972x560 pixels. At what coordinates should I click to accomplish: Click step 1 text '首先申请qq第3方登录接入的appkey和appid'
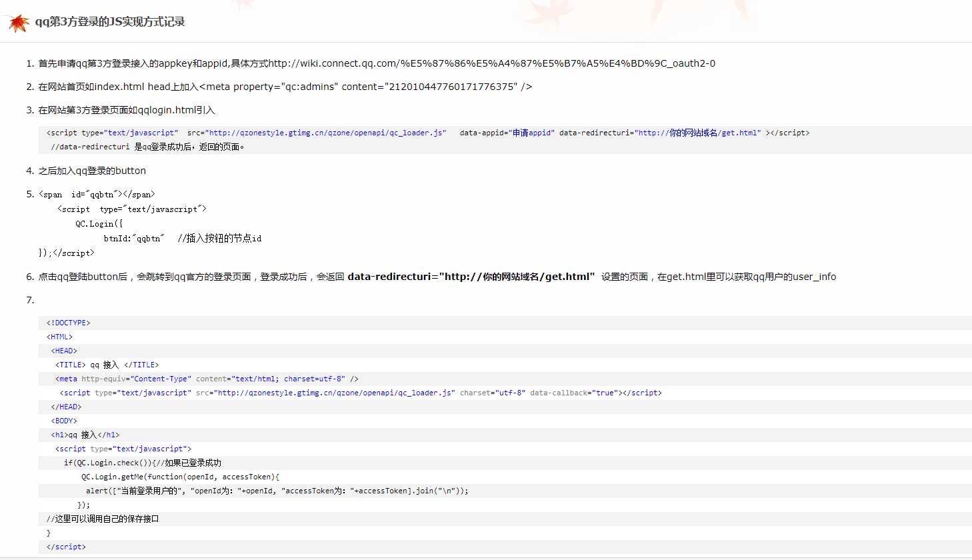point(134,63)
